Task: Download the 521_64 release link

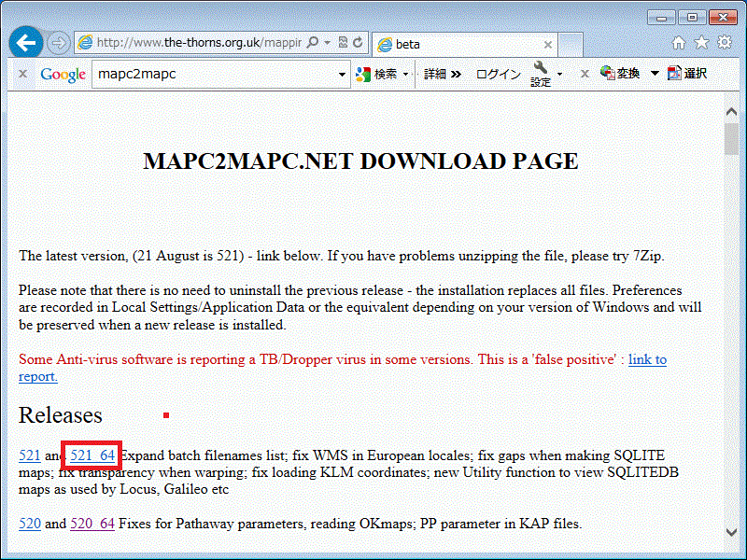Action: (92, 455)
